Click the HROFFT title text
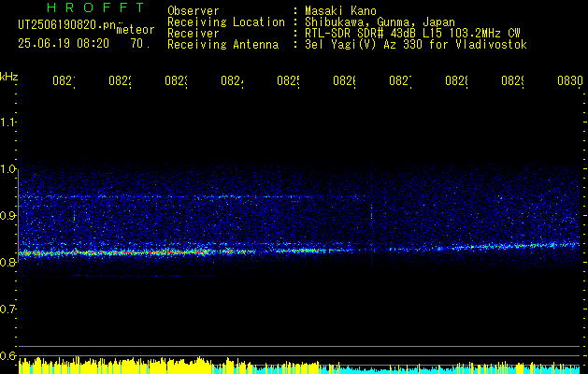The width and height of the screenshot is (588, 374). [x=96, y=7]
